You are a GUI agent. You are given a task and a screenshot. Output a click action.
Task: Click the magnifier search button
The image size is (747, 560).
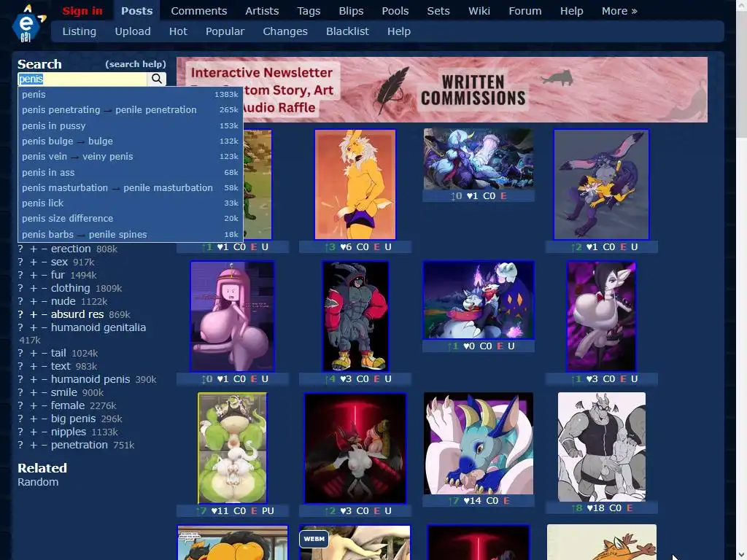pos(157,79)
